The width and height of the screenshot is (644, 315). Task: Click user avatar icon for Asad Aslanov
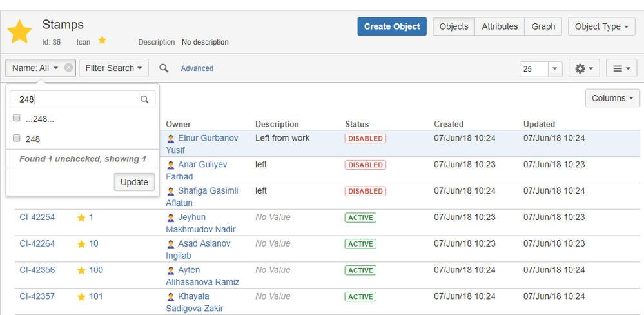tap(171, 244)
